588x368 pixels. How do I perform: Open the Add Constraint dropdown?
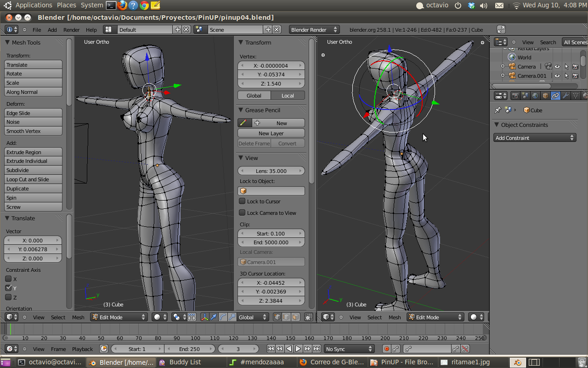click(535, 138)
